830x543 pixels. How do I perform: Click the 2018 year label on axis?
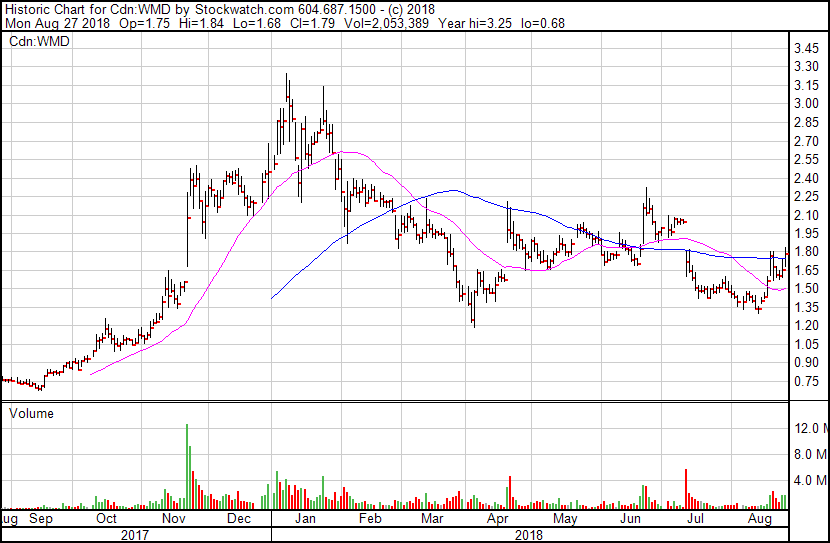click(x=529, y=535)
